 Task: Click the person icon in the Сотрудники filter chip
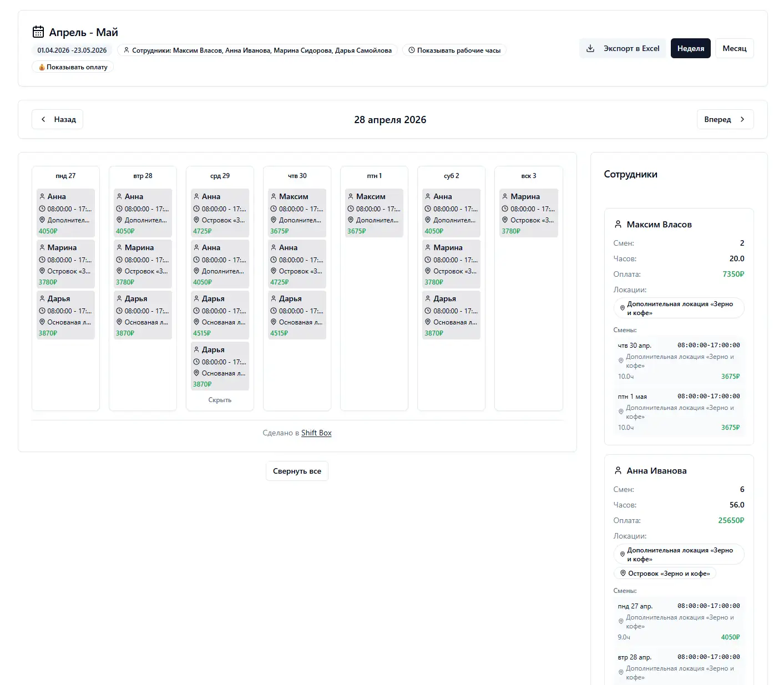coord(127,50)
